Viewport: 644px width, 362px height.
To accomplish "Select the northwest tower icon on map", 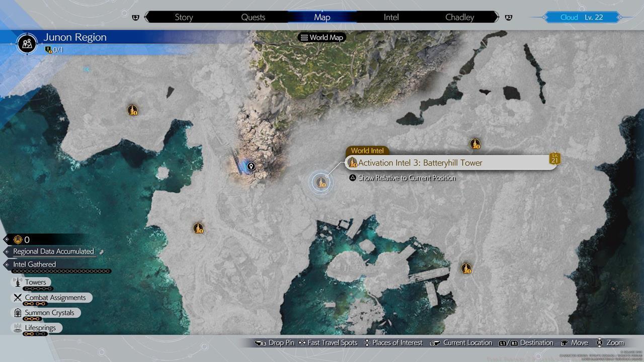I will click(132, 110).
